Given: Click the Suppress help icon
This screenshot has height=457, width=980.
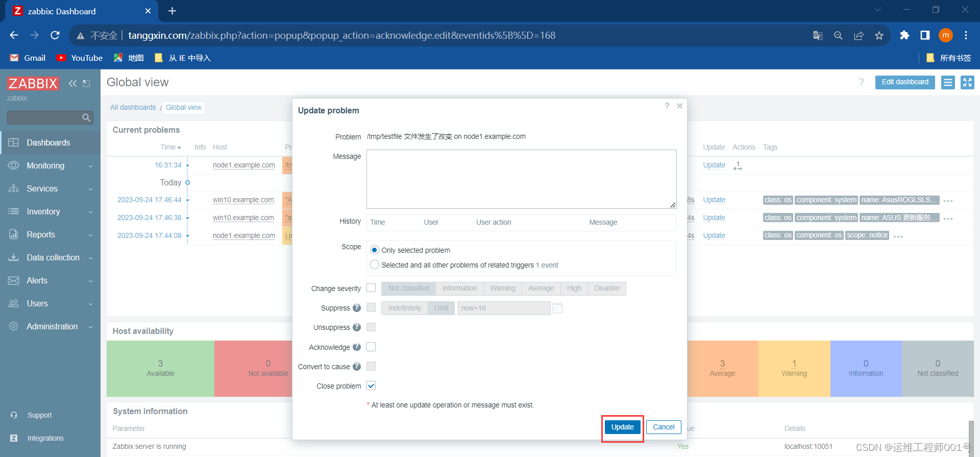Looking at the screenshot, I should click(x=357, y=308).
